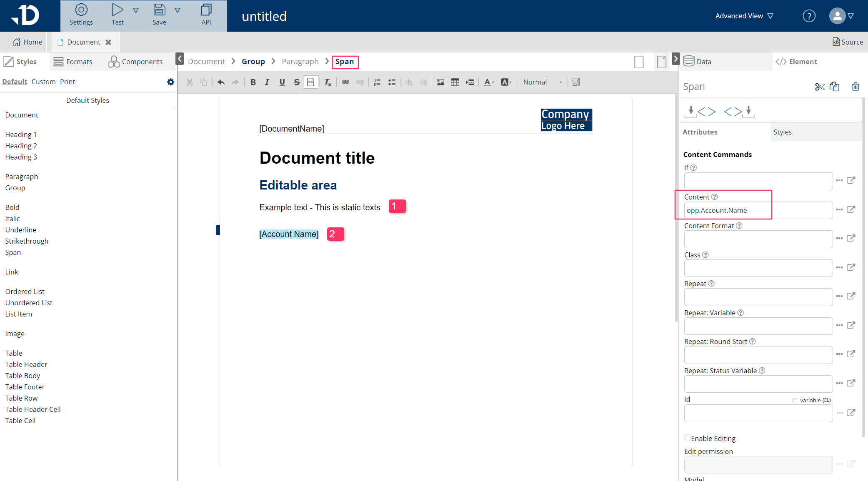The width and height of the screenshot is (868, 481).
Task: Check the variable (EL) checkbox for Id
Action: tap(795, 401)
